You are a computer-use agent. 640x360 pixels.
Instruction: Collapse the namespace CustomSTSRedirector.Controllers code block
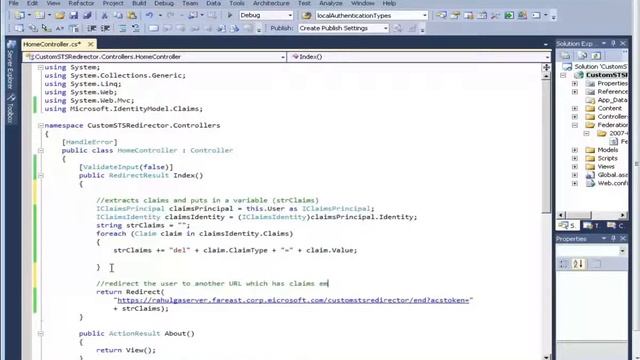pyautogui.click(x=40, y=125)
